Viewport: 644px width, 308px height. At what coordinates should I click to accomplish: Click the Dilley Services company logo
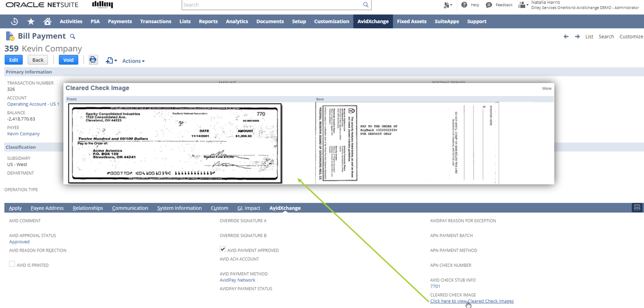click(x=102, y=5)
